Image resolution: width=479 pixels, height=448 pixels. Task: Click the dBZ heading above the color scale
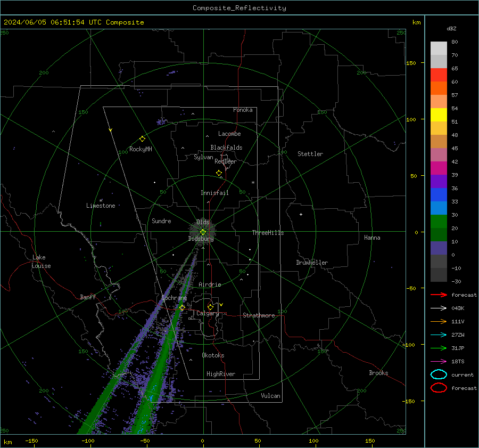click(x=451, y=29)
